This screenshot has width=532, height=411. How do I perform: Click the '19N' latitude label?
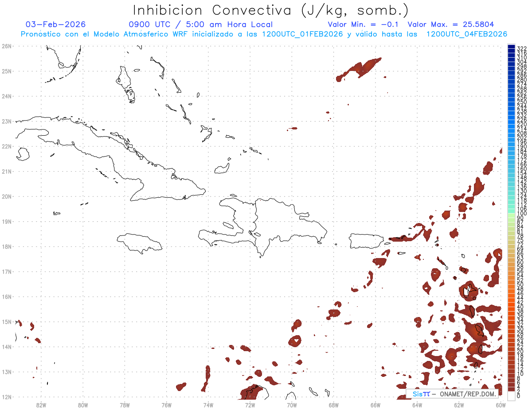pyautogui.click(x=7, y=221)
